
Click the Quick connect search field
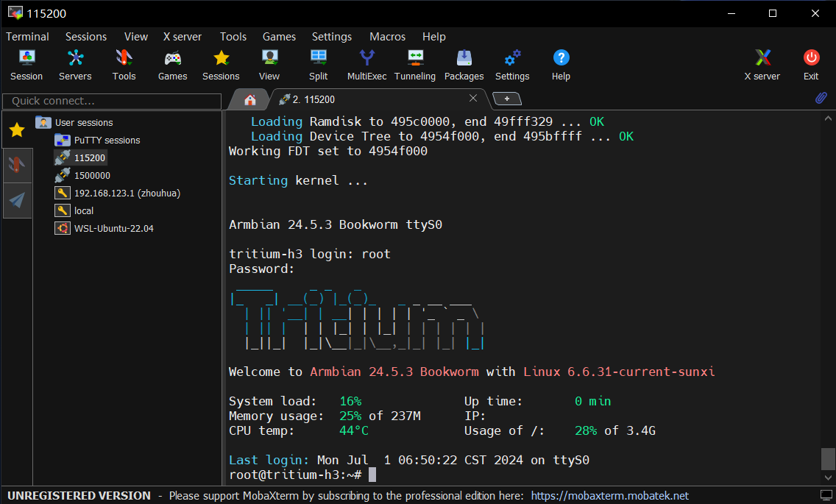tap(112, 101)
